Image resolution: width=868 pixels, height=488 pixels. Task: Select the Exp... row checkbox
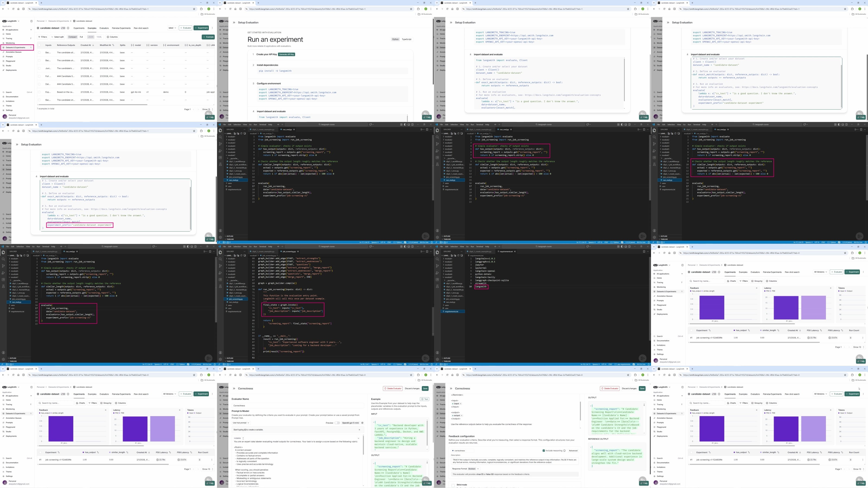pos(39,92)
